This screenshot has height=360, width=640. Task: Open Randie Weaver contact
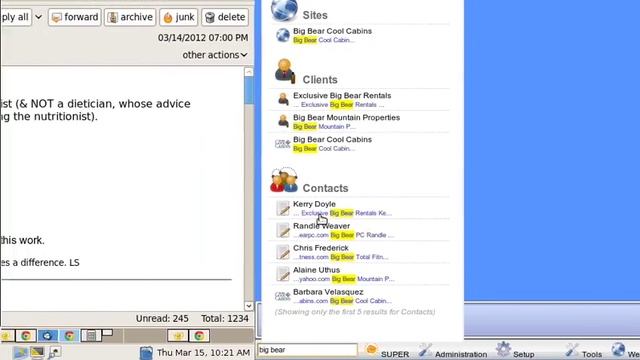click(321, 226)
